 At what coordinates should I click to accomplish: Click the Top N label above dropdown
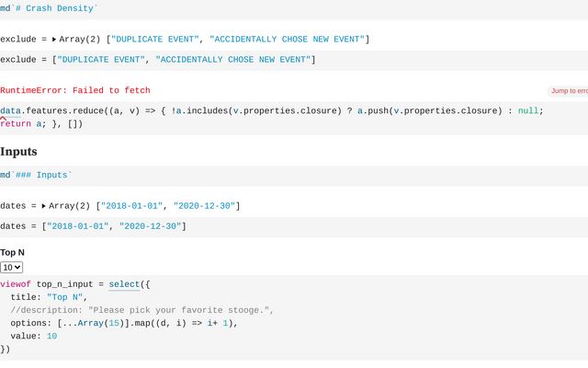(13, 252)
